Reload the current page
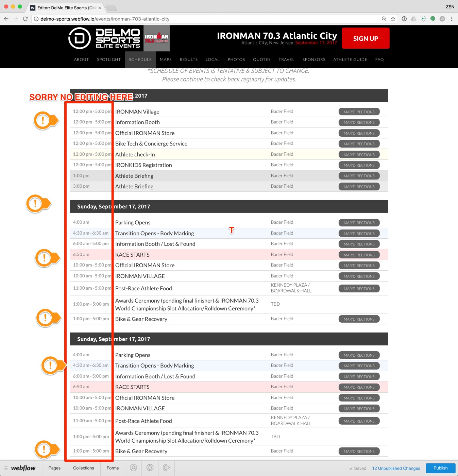The width and height of the screenshot is (458, 476). click(x=25, y=19)
